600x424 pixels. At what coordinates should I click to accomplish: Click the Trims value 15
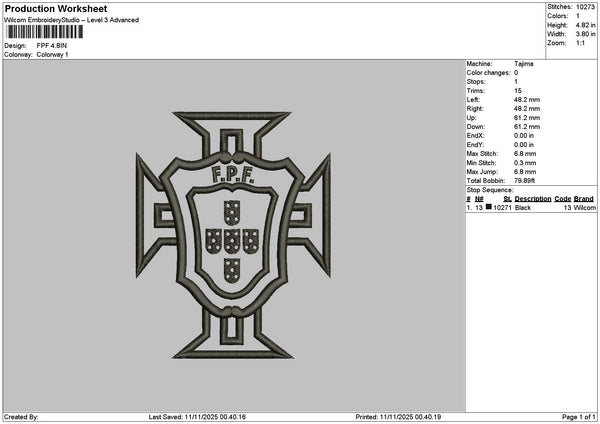(518, 91)
